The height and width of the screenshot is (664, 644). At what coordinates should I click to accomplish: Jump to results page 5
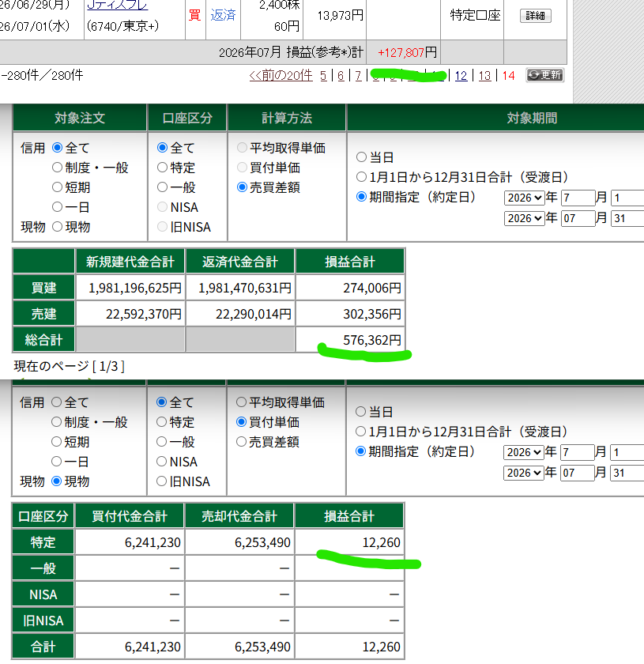click(x=323, y=76)
